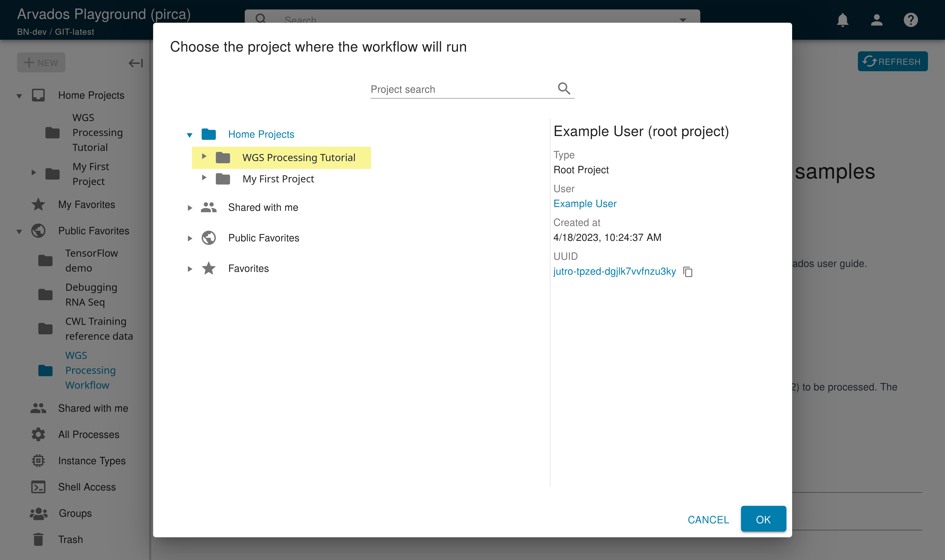Expand WGS Processing Tutorial in dialog tree

(x=204, y=156)
